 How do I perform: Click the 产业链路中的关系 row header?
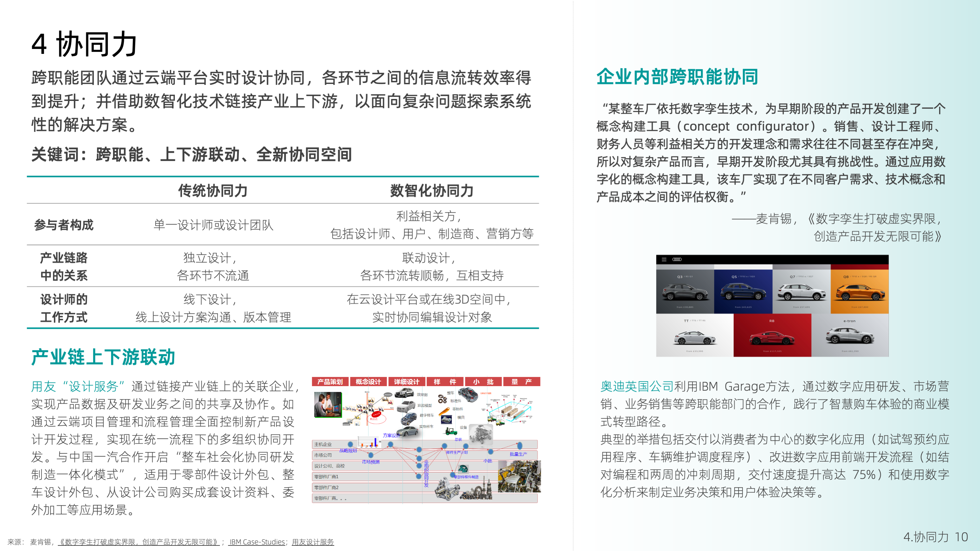coord(64,267)
